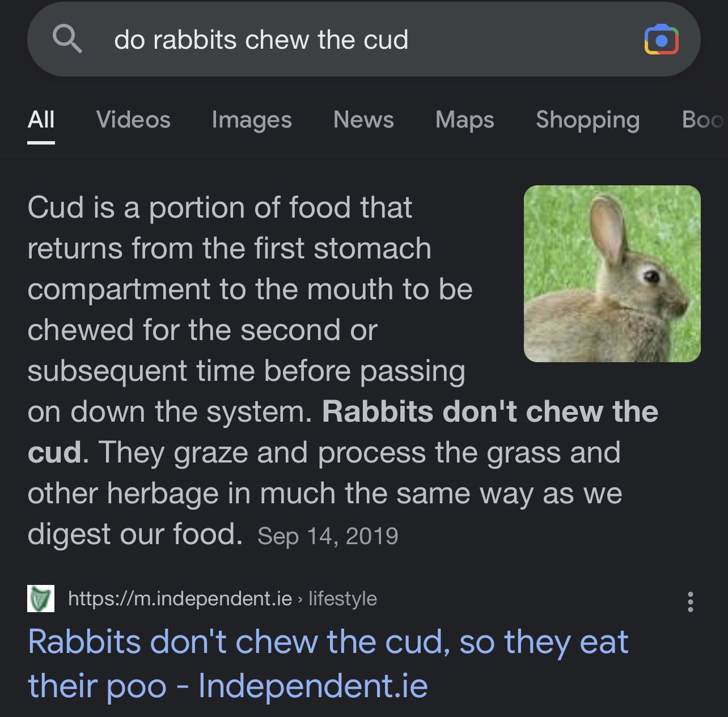
Task: Go to the Maps tab
Action: [x=464, y=120]
